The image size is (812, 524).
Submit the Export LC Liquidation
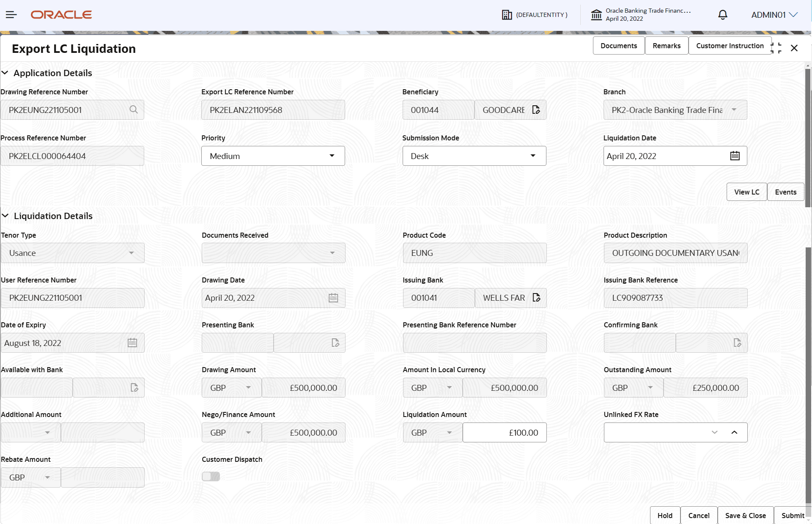[x=793, y=515]
